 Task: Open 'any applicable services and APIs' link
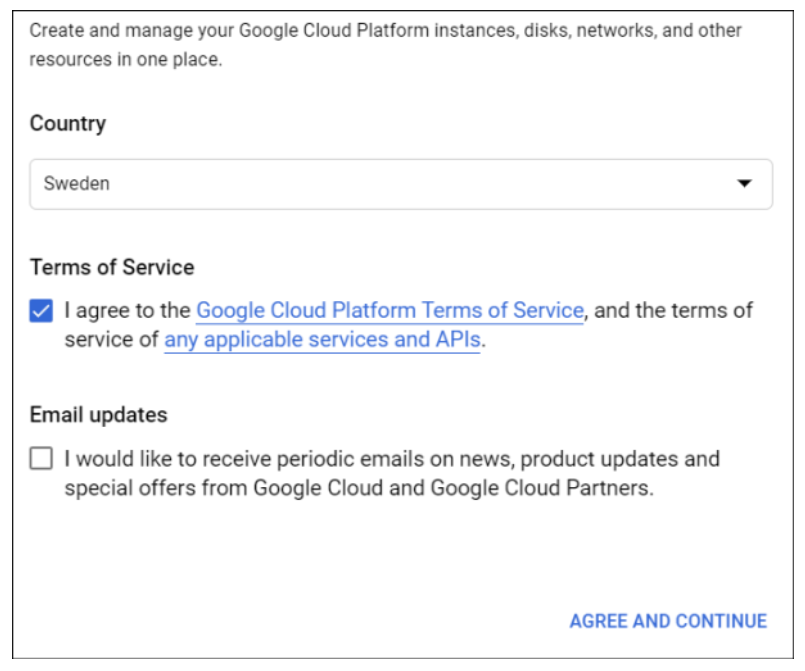click(322, 340)
